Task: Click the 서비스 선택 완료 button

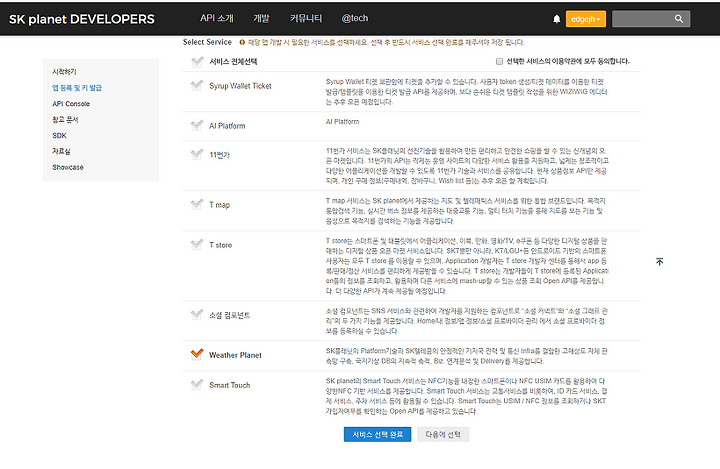Action: coord(377,435)
